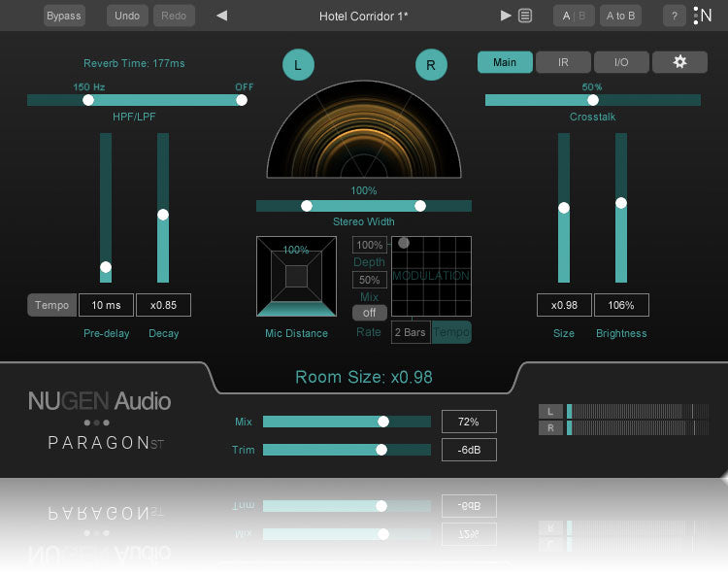Click the Stereo Width 100% value

(x=364, y=190)
